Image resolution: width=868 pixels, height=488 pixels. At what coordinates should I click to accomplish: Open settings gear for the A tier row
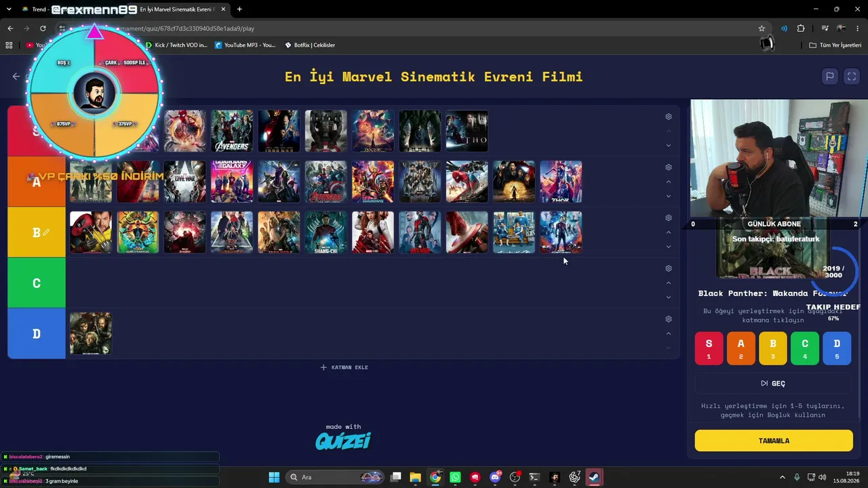[x=669, y=167]
